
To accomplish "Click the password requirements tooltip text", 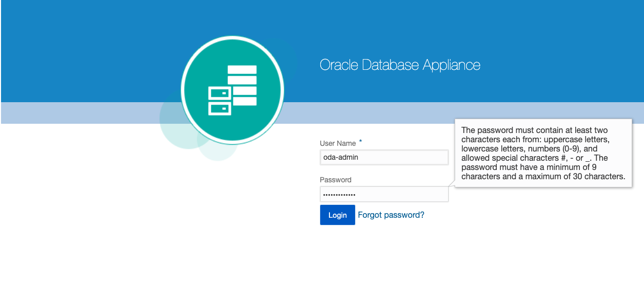I will (543, 153).
